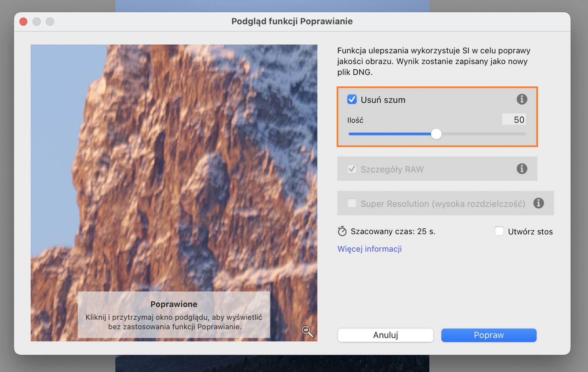This screenshot has height=372, width=588.
Task: Click the unfilled right part of Ilość slider track
Action: [484, 134]
